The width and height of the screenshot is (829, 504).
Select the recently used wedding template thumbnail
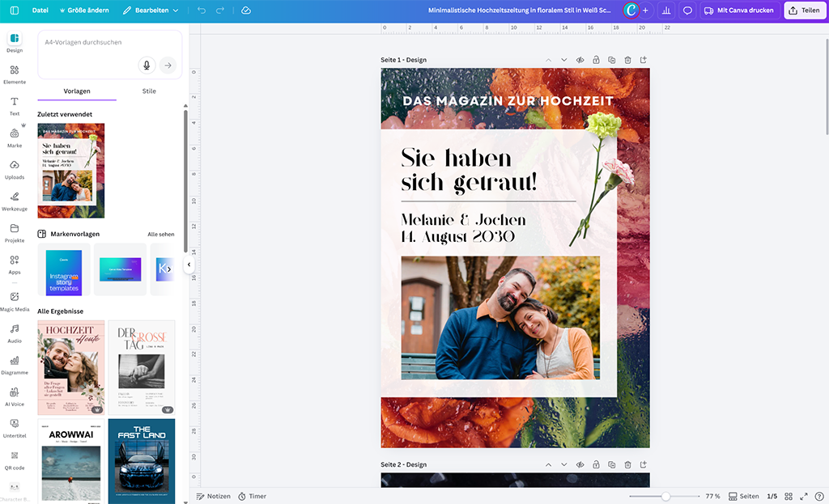(71, 171)
